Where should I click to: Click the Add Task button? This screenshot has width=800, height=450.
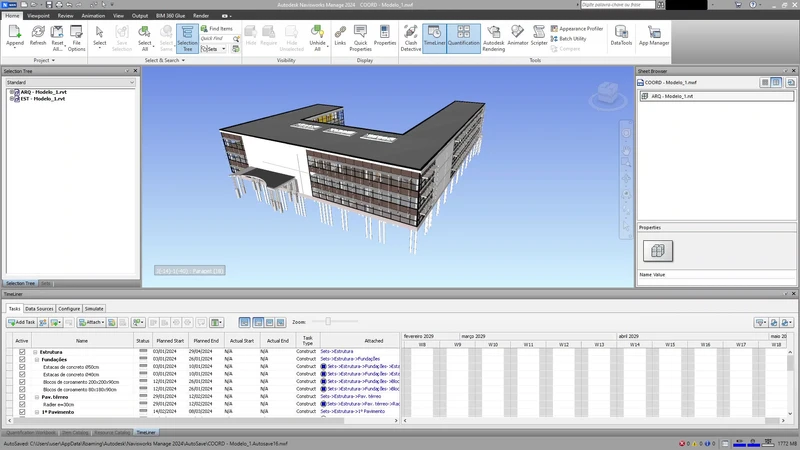(x=21, y=322)
